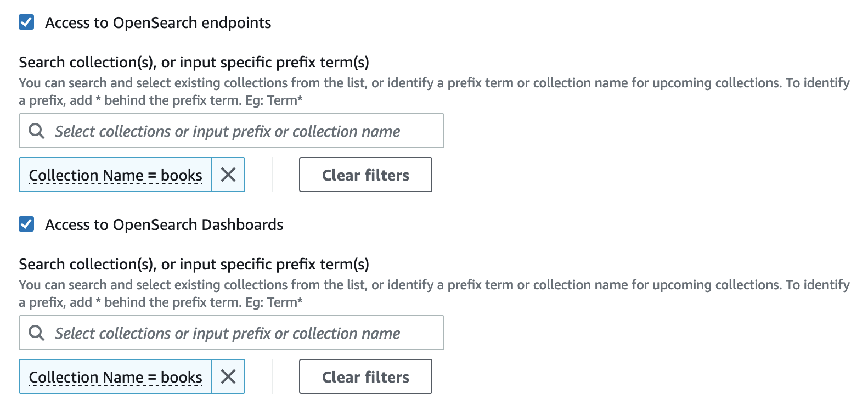Select "Clear filters" under OpenSearch Dashboards

point(365,376)
